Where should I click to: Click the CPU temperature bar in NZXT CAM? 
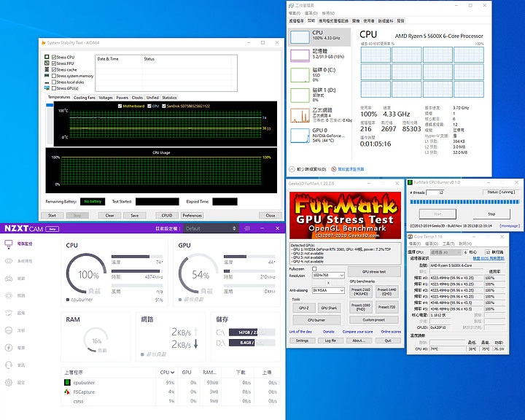coord(137,257)
